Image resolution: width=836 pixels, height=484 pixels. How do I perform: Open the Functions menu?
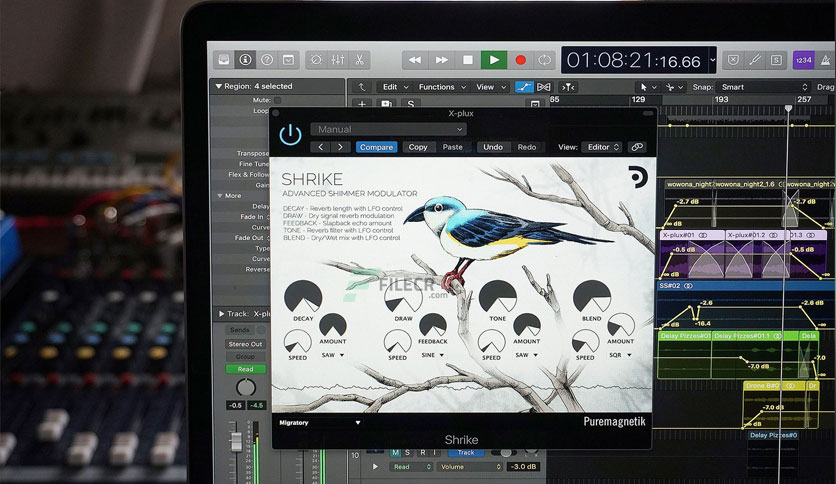point(442,87)
